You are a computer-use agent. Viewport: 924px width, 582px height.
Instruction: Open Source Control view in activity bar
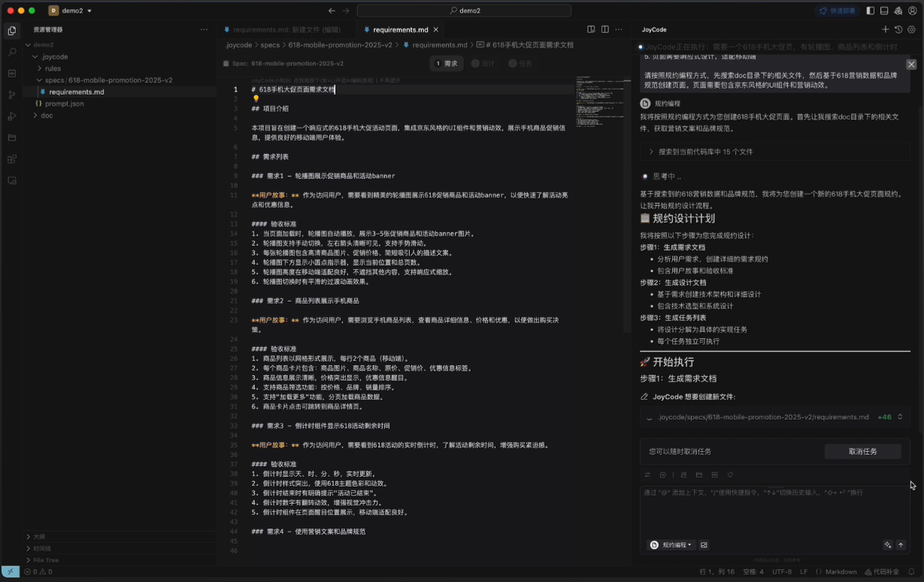click(11, 95)
